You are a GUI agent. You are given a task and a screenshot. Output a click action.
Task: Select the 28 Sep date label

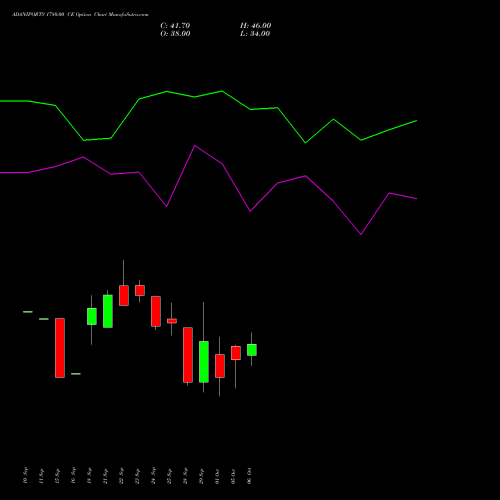point(185,476)
